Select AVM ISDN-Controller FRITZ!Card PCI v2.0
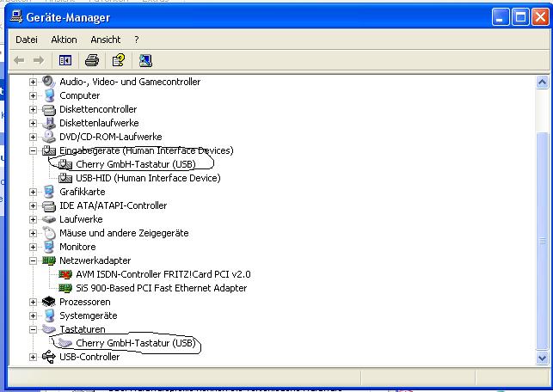 click(x=163, y=274)
